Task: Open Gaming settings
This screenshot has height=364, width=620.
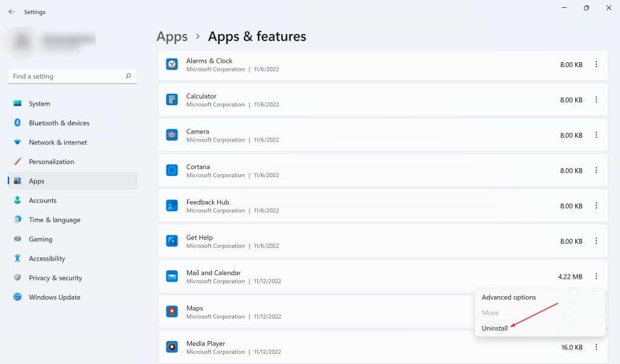Action: pos(73,239)
